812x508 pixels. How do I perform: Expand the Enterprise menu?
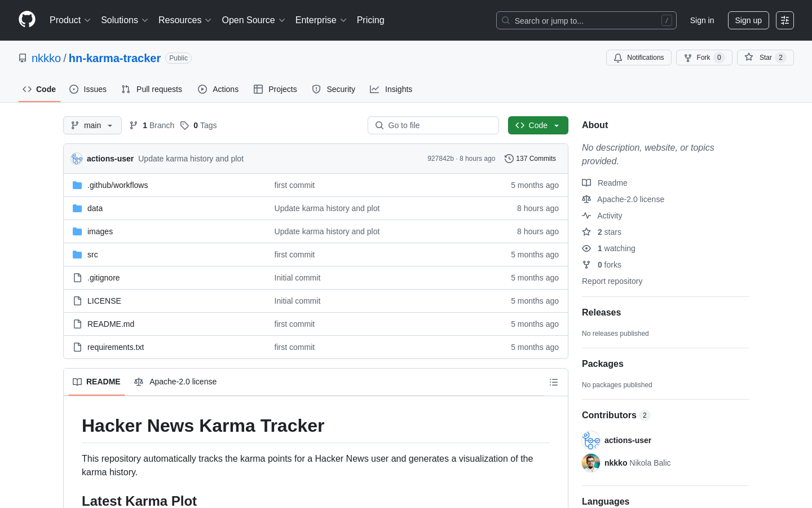click(x=321, y=20)
